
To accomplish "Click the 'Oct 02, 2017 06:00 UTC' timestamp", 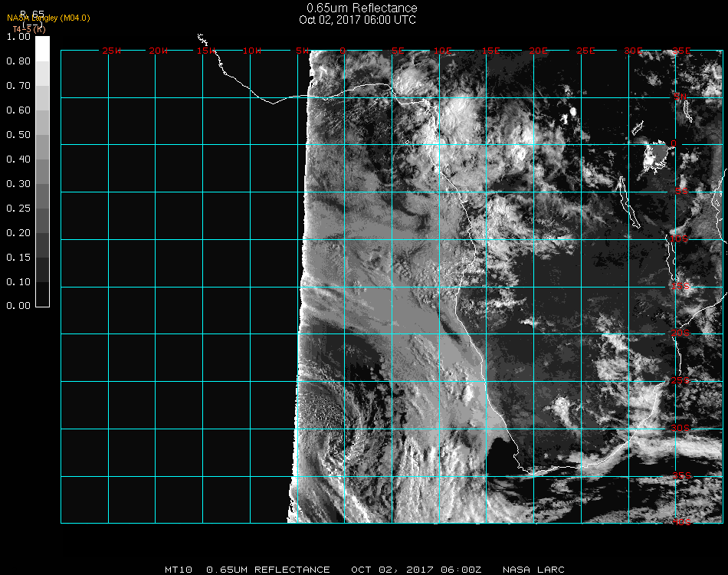I will [x=357, y=20].
